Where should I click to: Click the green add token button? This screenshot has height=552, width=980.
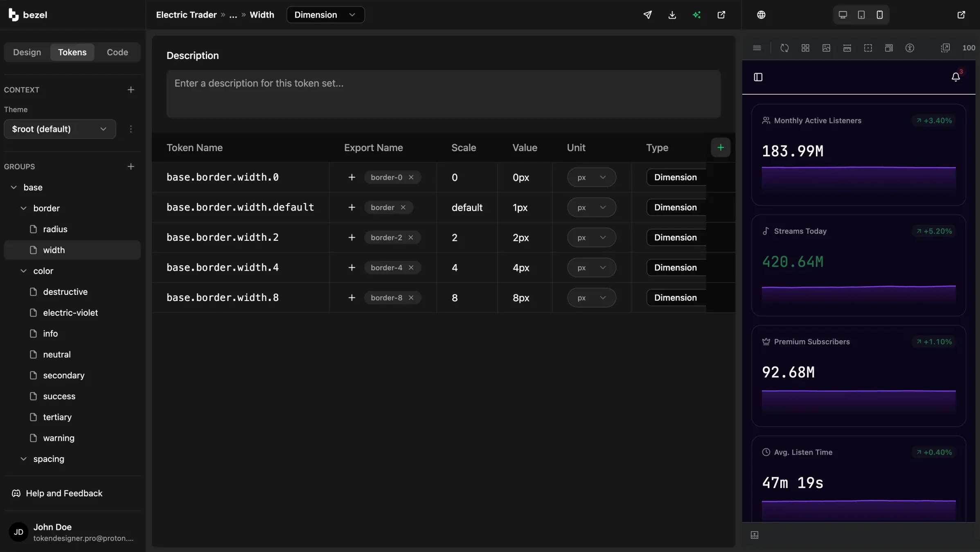point(720,147)
